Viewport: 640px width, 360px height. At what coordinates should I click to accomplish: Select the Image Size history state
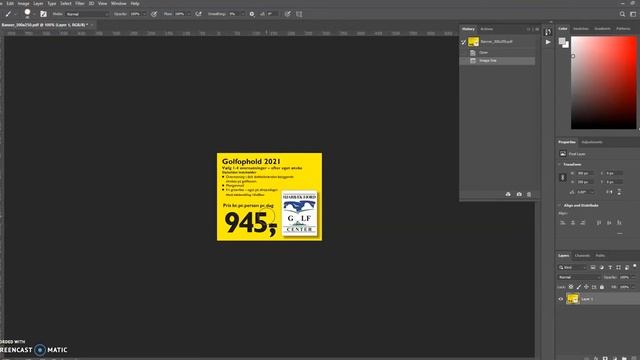click(x=498, y=60)
